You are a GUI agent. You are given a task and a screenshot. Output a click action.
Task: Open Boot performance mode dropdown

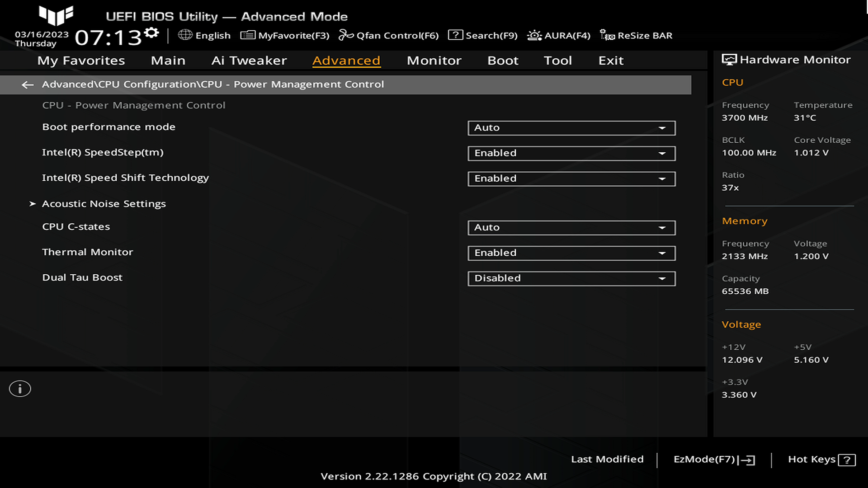(571, 127)
